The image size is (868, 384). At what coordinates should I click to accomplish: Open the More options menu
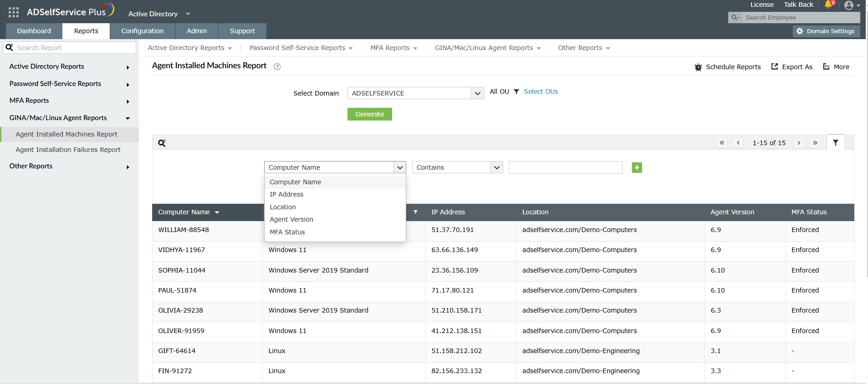(x=836, y=67)
